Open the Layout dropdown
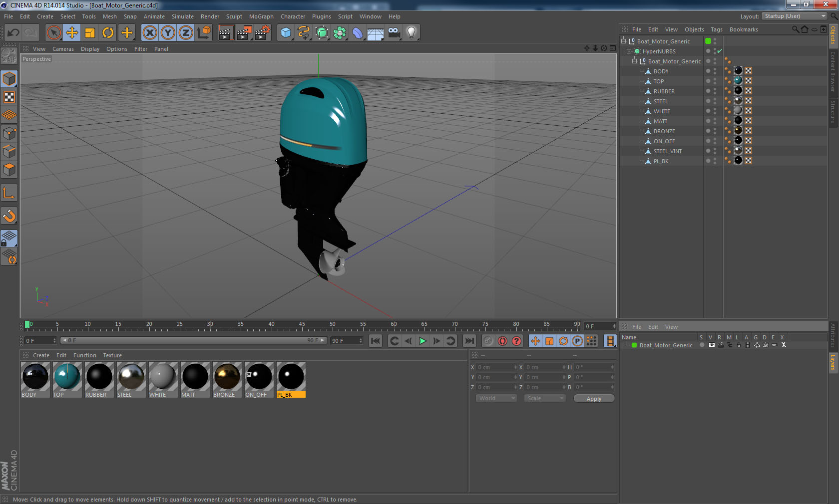 [794, 16]
